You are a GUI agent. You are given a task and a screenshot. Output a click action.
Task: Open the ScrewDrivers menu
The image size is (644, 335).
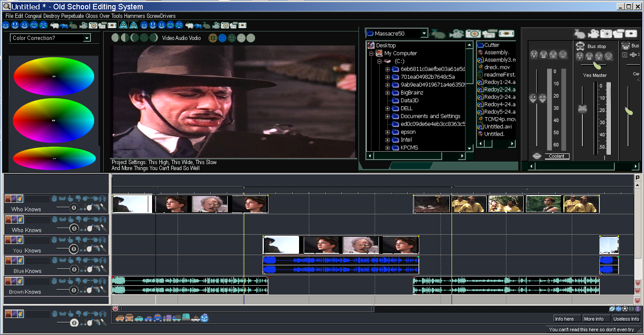(x=161, y=16)
